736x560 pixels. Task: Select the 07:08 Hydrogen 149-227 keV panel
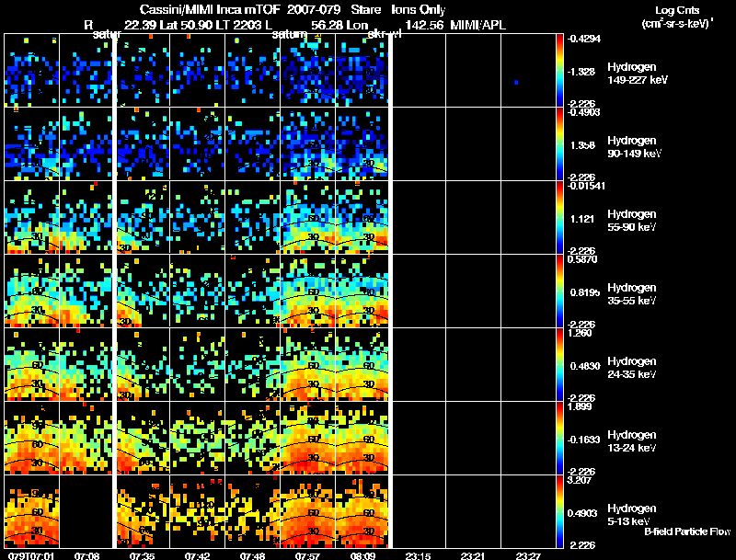(86, 71)
